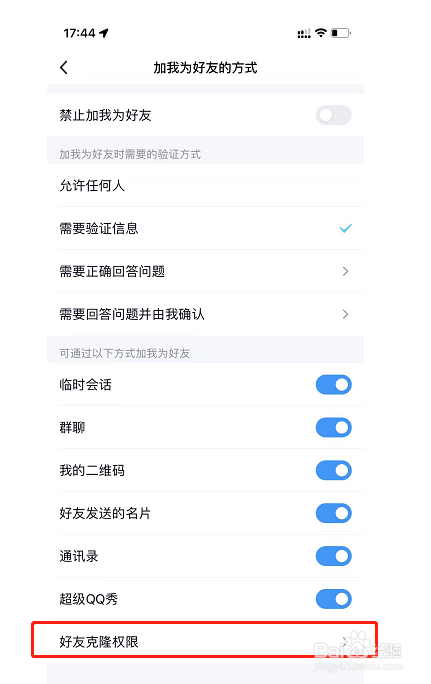Screen dimensions: 431x684
Task: Tap the battery status icon
Action: 341,33
